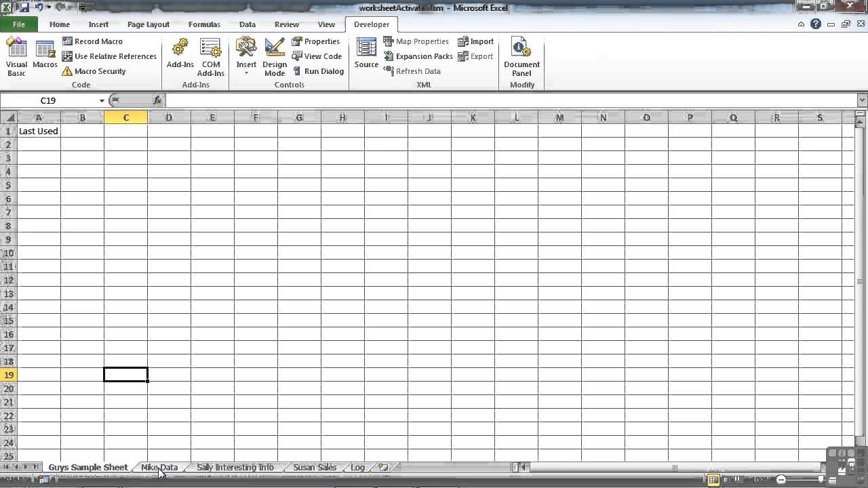Screen dimensions: 868x488
Task: Minimize the ribbon with caret icon
Action: tap(802, 24)
